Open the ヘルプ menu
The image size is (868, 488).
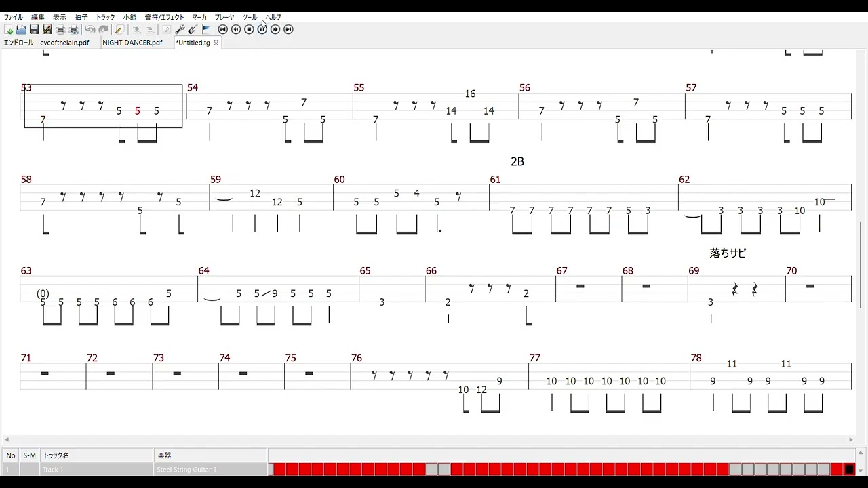click(273, 17)
